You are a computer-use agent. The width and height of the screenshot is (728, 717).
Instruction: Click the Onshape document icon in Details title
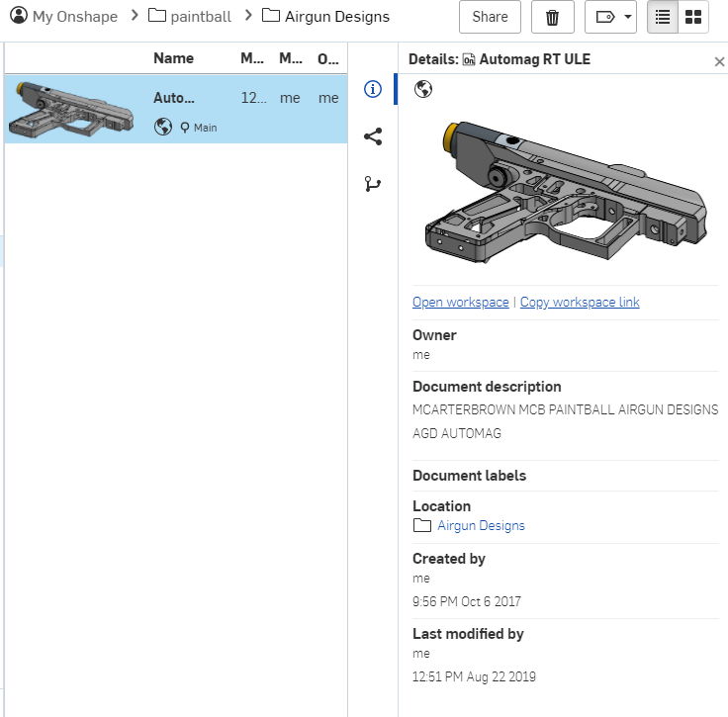469,59
